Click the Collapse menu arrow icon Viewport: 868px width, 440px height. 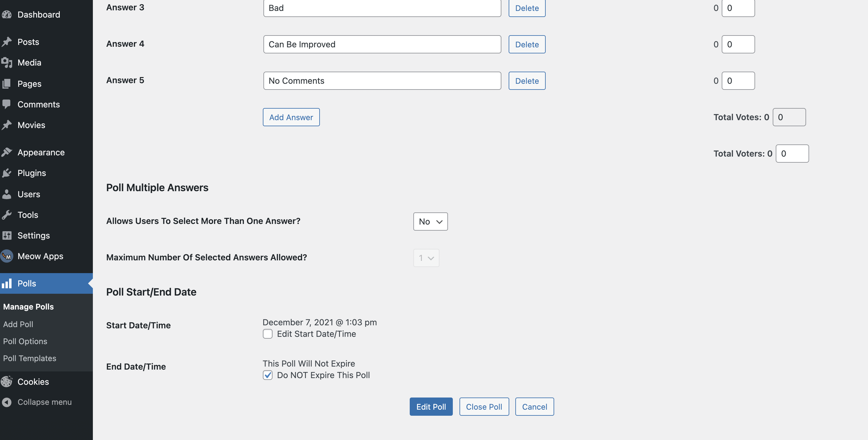click(x=7, y=402)
